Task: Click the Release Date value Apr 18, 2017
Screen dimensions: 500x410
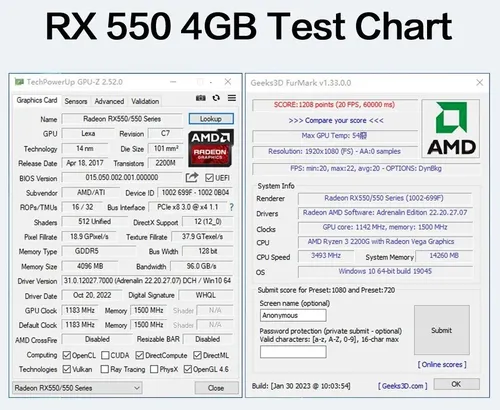Action: 85,163
